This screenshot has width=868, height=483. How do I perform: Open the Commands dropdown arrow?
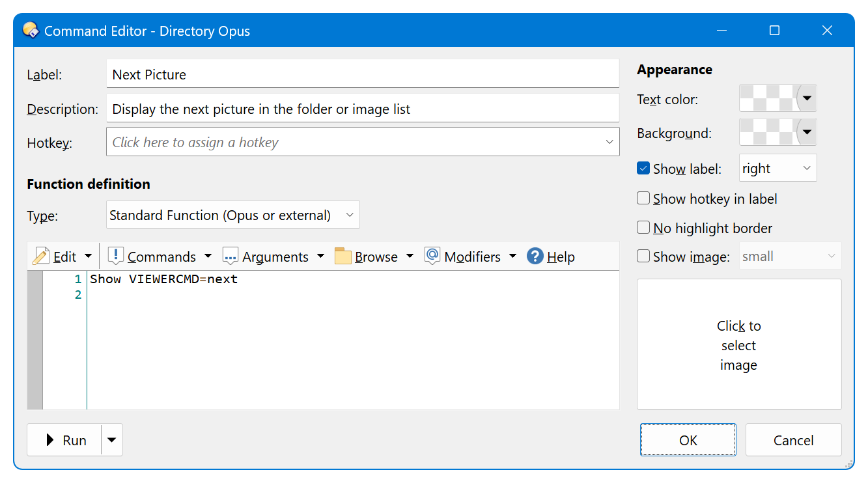(208, 256)
